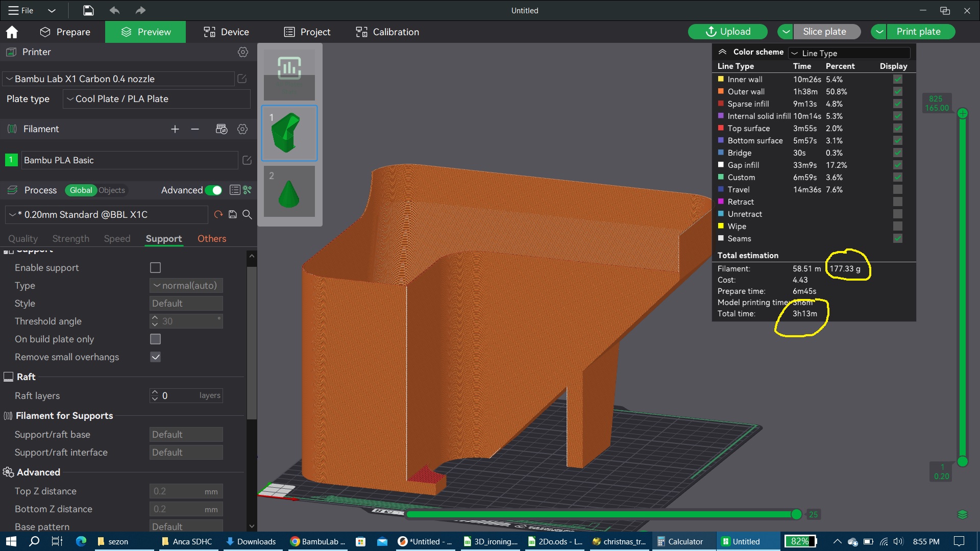Show Travel lines in display column
This screenshot has height=551, width=980.
(898, 190)
